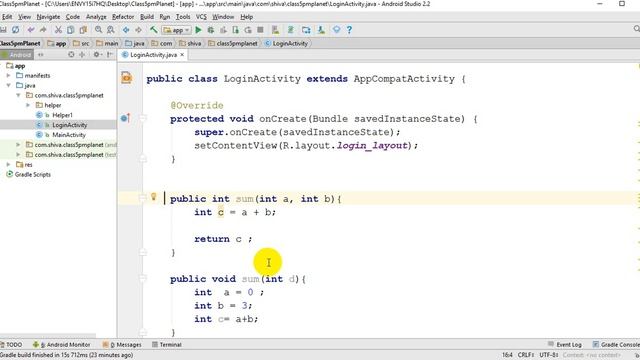Screen dimensions: 640x360
Task: Click the intention lightbulb in the gutter
Action: (153, 197)
